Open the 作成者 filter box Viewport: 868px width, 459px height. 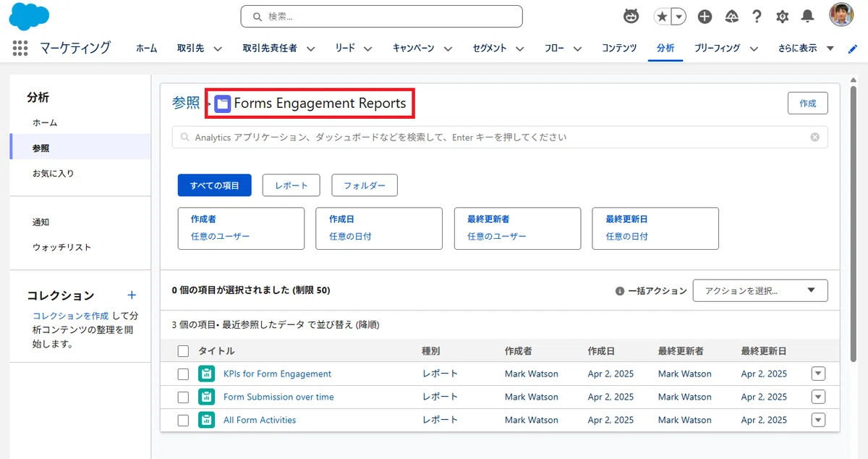coord(241,229)
